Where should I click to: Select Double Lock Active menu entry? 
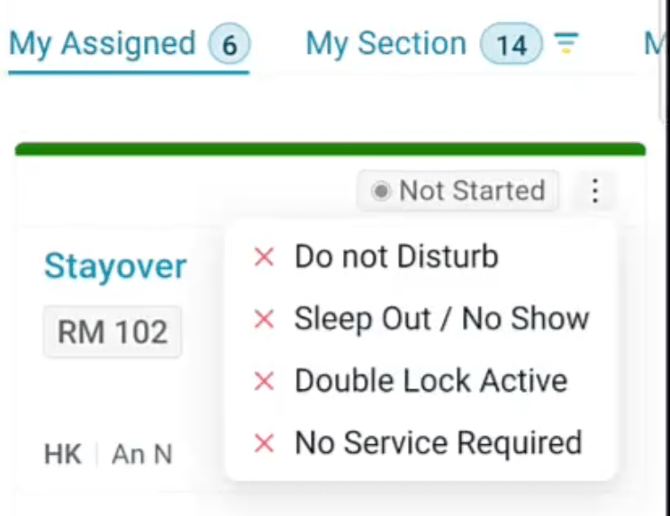(430, 381)
